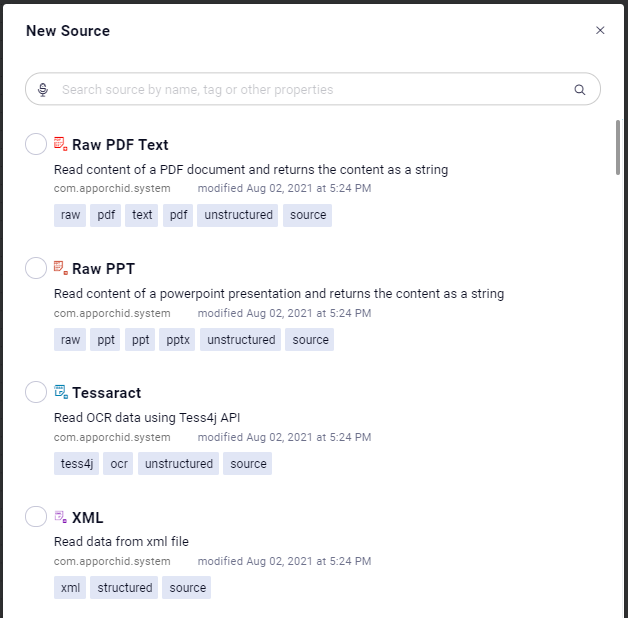Open the Raw PDF Text title
628x618 pixels.
click(120, 144)
